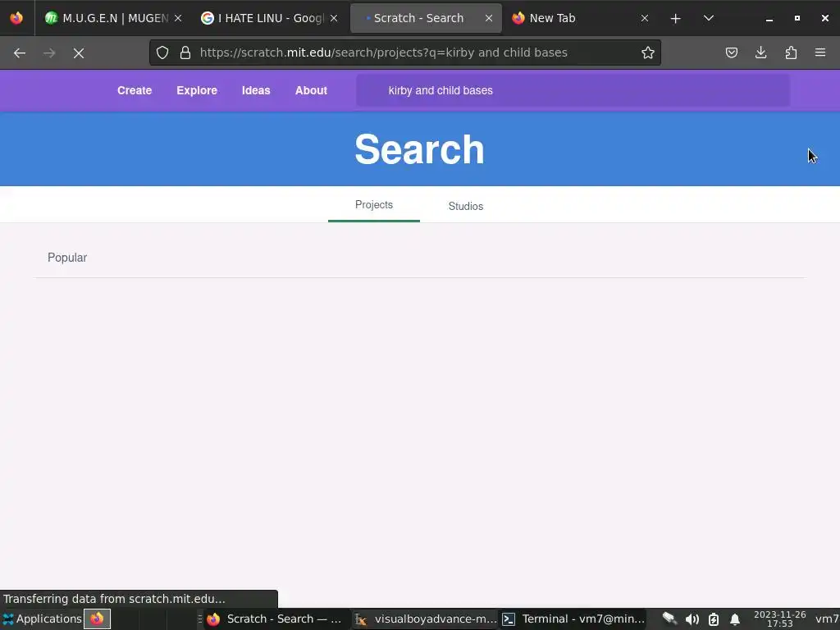Open a new browser tab
Image resolution: width=840 pixels, height=630 pixels.
pyautogui.click(x=676, y=18)
